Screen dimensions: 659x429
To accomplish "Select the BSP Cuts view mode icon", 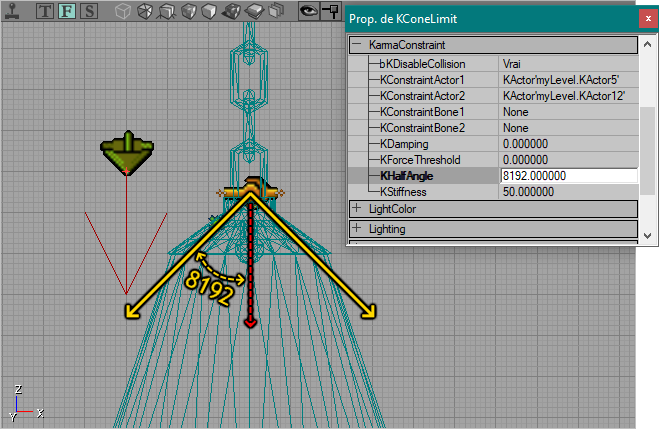I will tap(189, 11).
